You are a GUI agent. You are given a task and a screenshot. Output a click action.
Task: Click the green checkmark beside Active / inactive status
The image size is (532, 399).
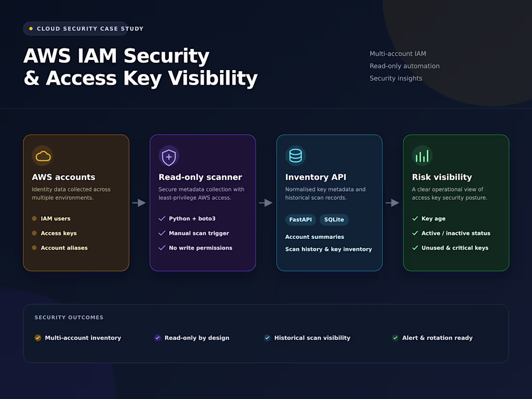pyautogui.click(x=415, y=233)
